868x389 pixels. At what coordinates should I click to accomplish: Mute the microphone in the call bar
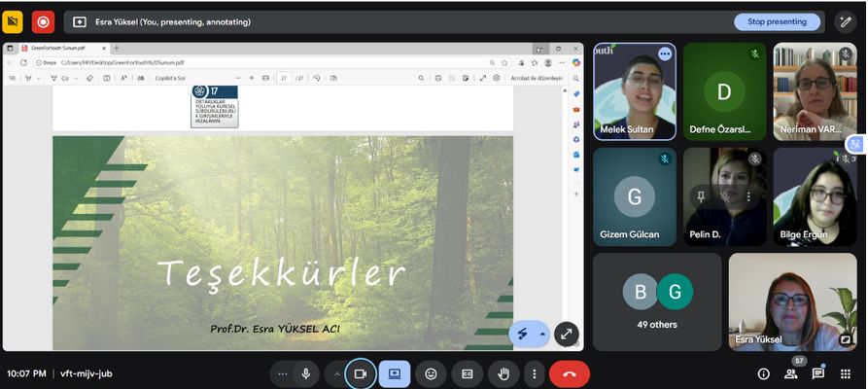click(x=306, y=373)
